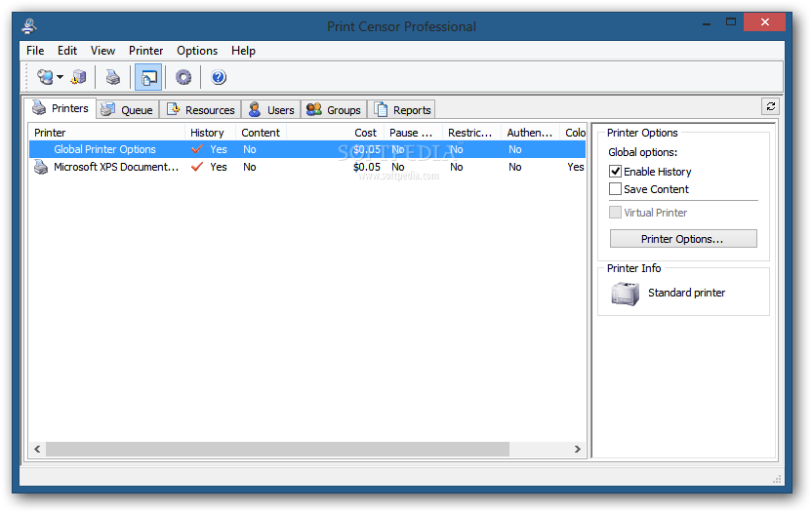Click the Yes value in the Microsoft XPS Colo column
This screenshot has width=812, height=513.
(x=576, y=167)
